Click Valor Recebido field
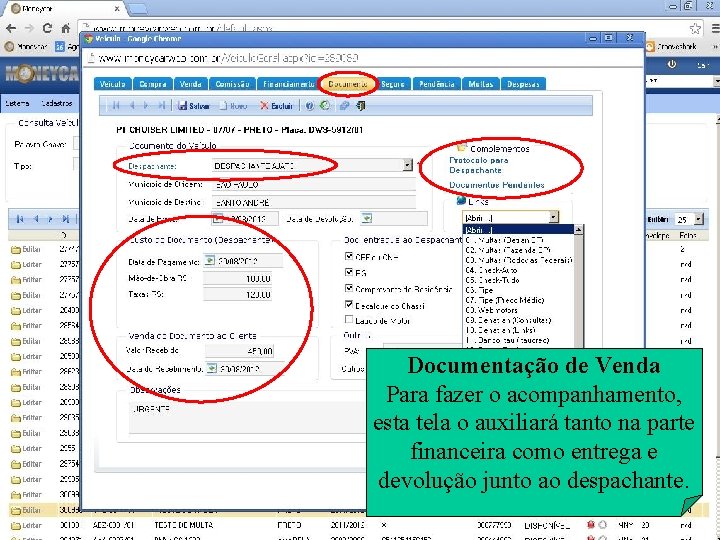The height and width of the screenshot is (540, 720). click(240, 351)
